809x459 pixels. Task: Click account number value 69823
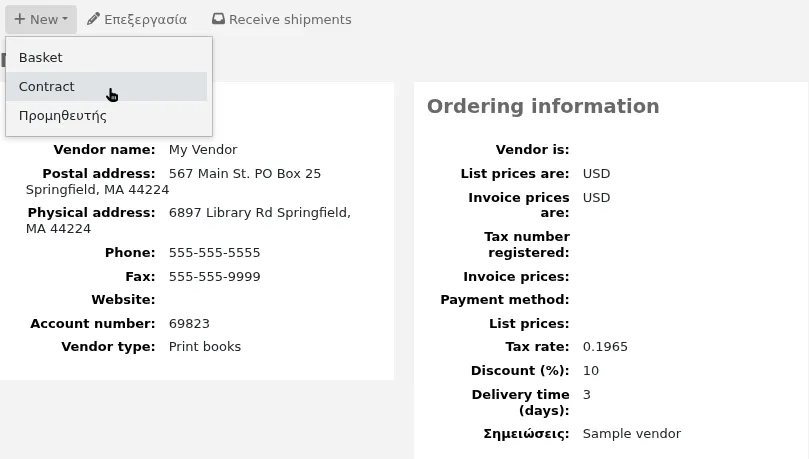point(189,323)
